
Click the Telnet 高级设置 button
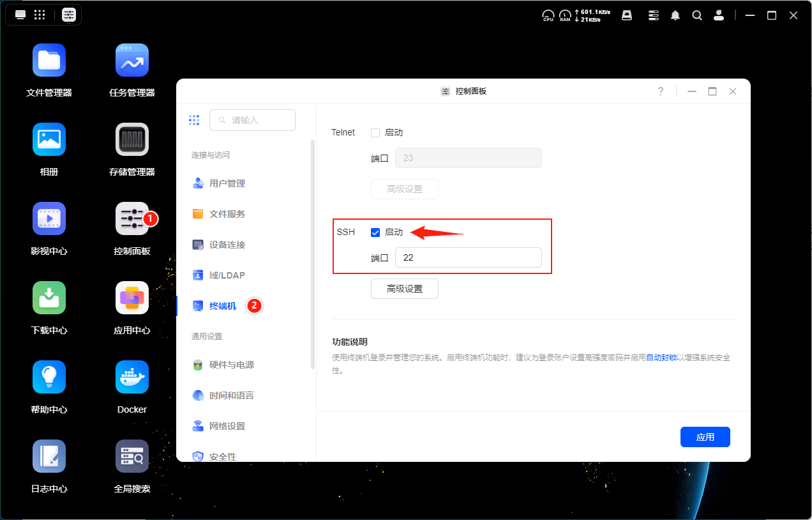(x=405, y=189)
